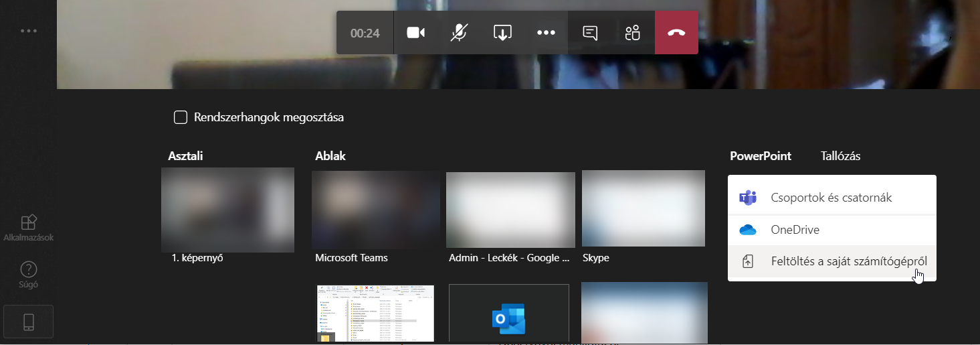
Task: Click the share content tray icon
Action: (502, 33)
